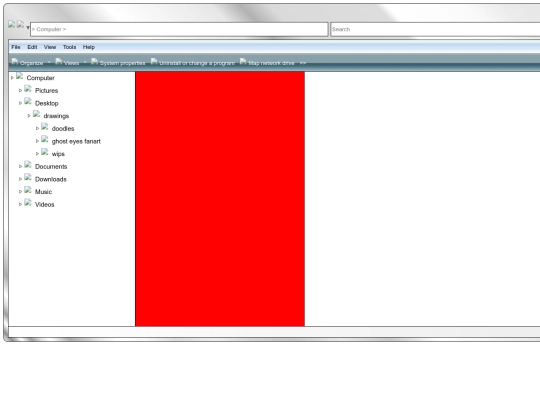
Task: Expand the Documents folder arrow
Action: point(20,166)
